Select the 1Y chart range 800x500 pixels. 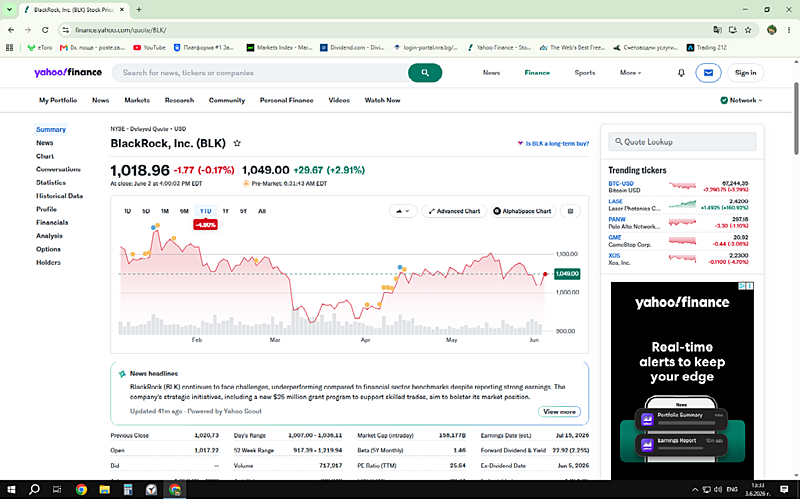226,211
